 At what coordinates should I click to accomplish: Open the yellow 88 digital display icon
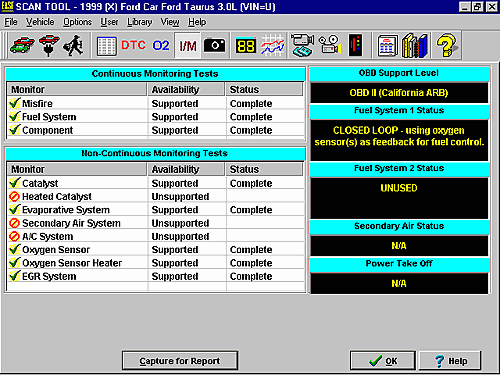click(246, 46)
